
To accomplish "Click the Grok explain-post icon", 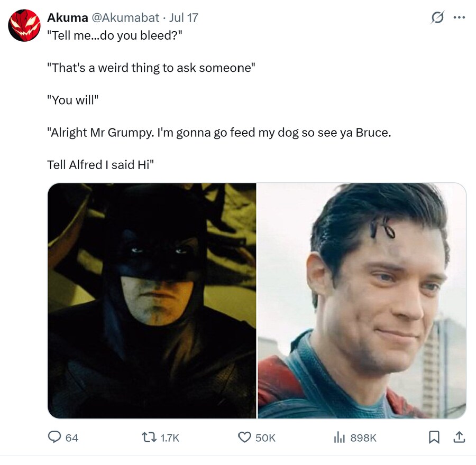I will click(437, 17).
